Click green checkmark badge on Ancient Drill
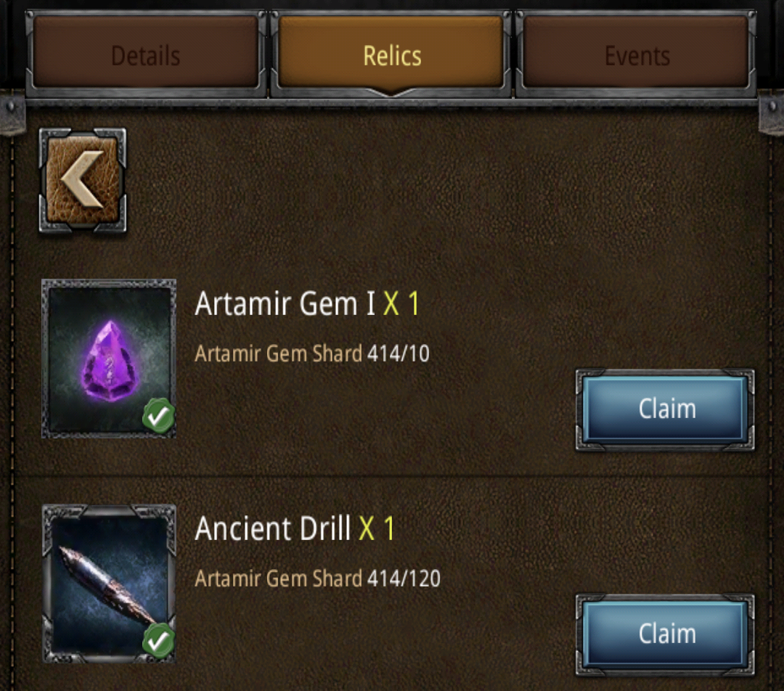The image size is (784, 691). click(158, 640)
